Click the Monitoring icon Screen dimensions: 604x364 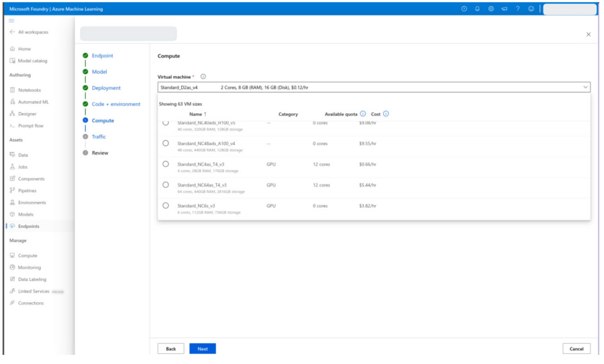pos(12,267)
